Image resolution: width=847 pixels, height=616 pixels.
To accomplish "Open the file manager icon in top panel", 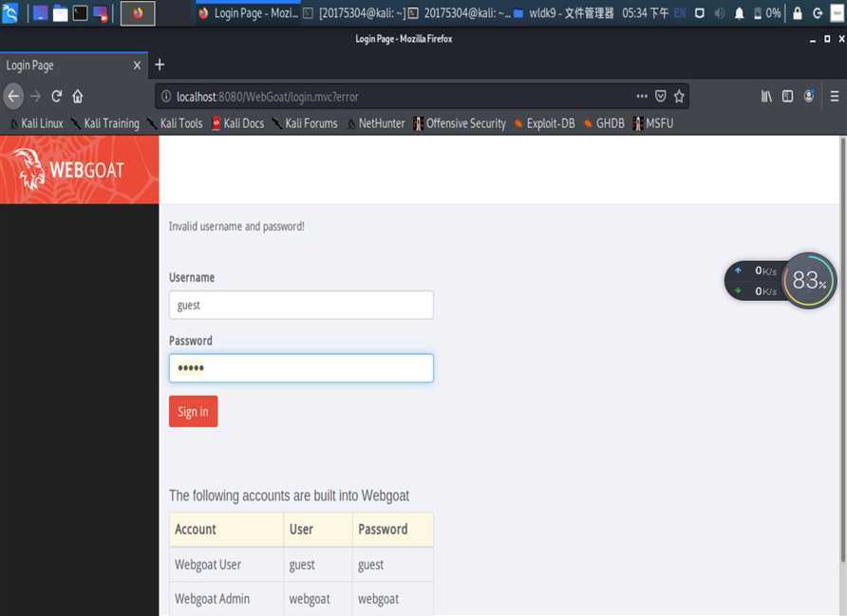I will point(60,13).
